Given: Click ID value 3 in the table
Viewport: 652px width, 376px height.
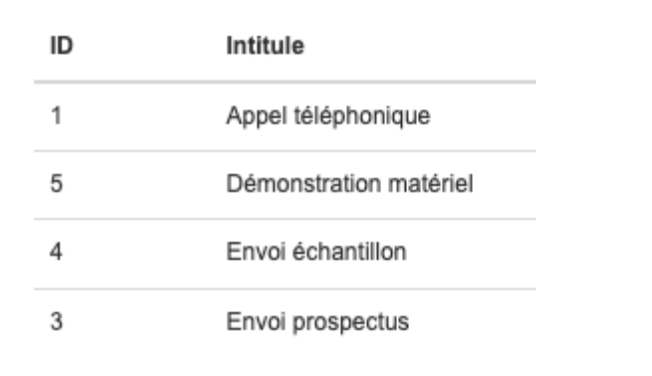Looking at the screenshot, I should click(56, 322).
